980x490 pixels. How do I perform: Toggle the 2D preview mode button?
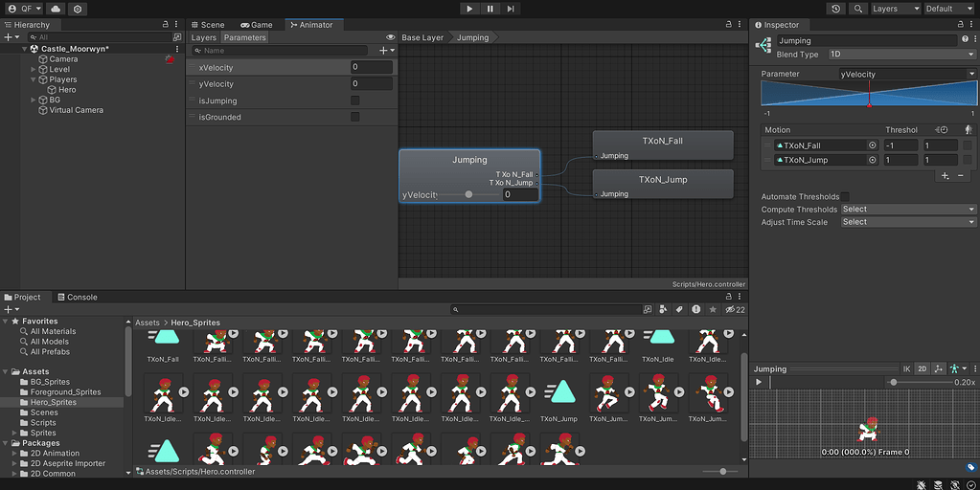922,368
